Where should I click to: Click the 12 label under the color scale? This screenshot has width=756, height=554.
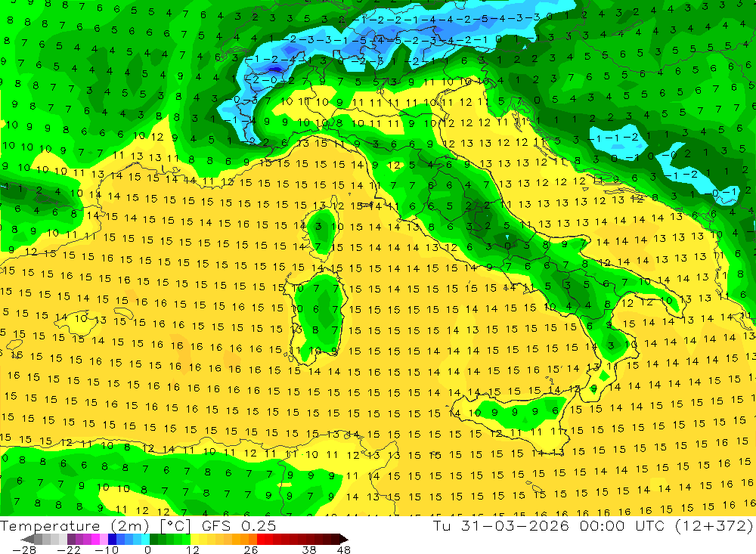point(192,550)
